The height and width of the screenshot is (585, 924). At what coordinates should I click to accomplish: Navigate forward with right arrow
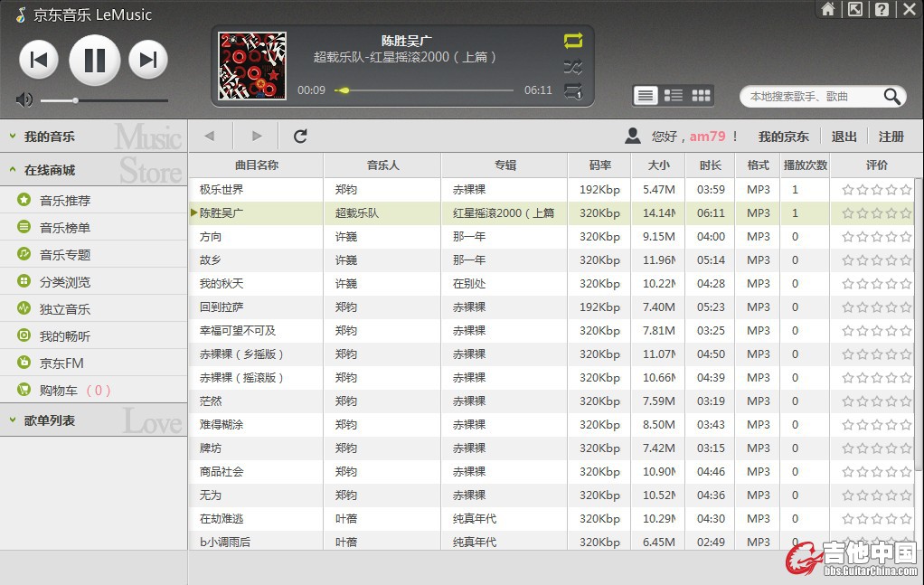click(257, 137)
